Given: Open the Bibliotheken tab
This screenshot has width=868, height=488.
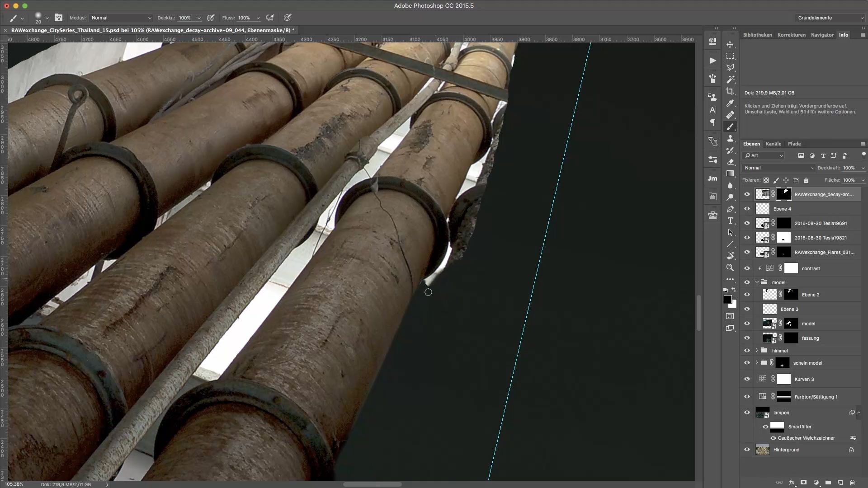Looking at the screenshot, I should [758, 35].
